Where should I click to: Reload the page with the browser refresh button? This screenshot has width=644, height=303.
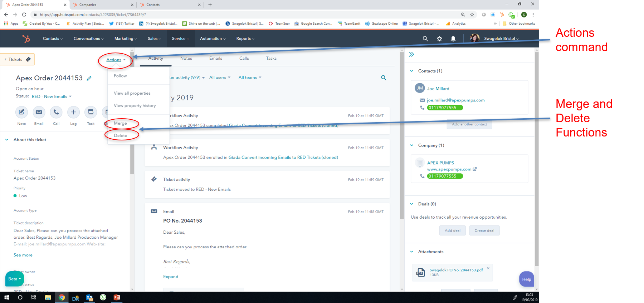pyautogui.click(x=24, y=15)
